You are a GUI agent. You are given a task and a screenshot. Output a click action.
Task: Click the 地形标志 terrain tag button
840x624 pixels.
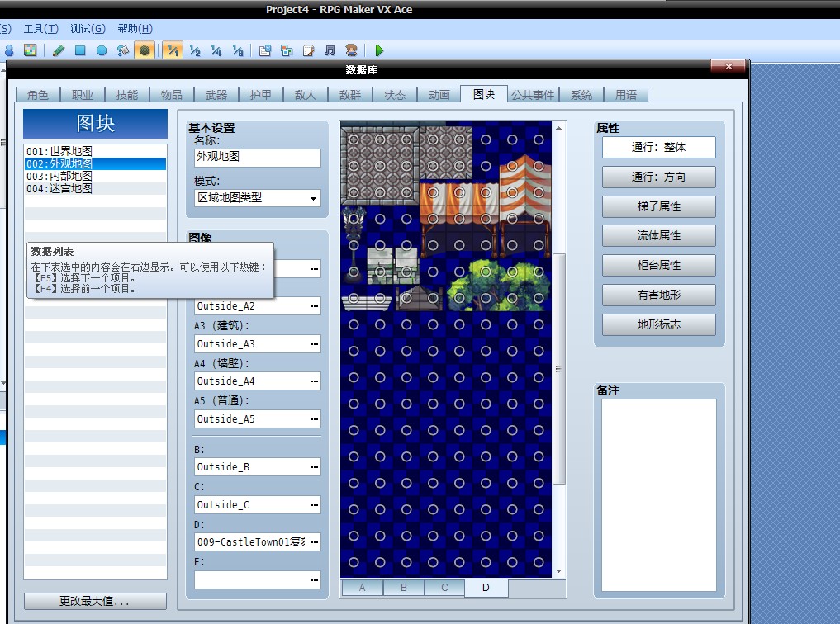(x=658, y=325)
